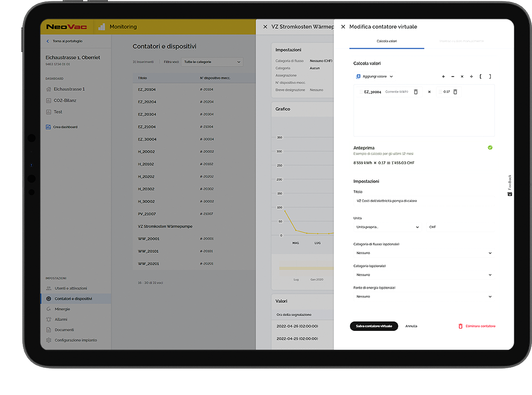Click the Titolo input field
This screenshot has height=395, width=532.
point(424,201)
